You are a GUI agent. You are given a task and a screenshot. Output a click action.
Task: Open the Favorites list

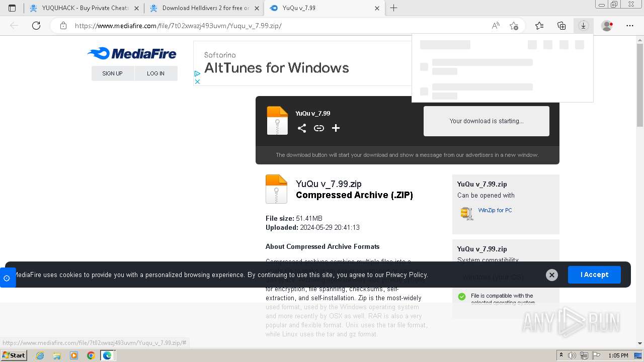point(539,26)
